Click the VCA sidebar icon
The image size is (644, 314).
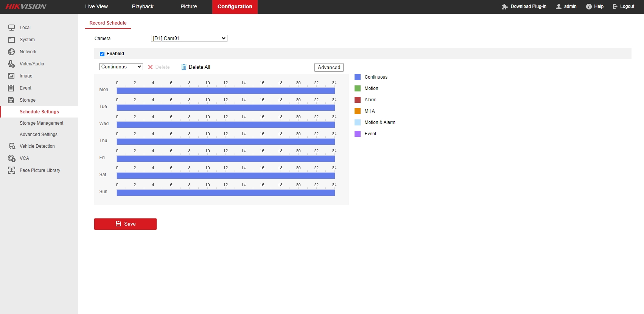[12, 158]
